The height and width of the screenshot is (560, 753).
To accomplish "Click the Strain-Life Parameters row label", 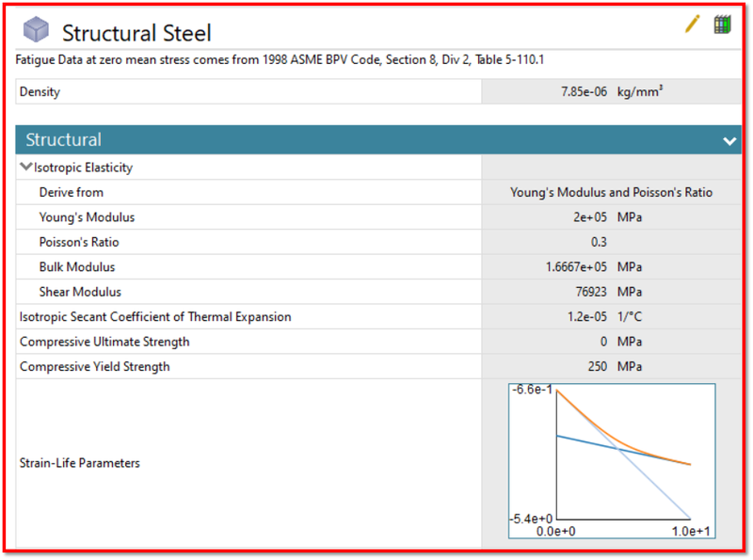I will click(x=80, y=463).
